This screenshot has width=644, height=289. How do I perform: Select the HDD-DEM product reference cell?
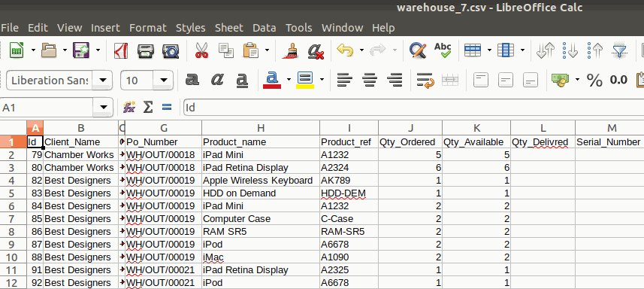(349, 193)
